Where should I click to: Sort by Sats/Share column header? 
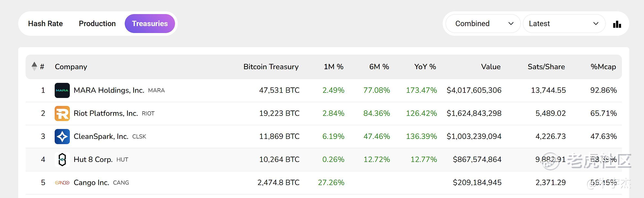546,67
